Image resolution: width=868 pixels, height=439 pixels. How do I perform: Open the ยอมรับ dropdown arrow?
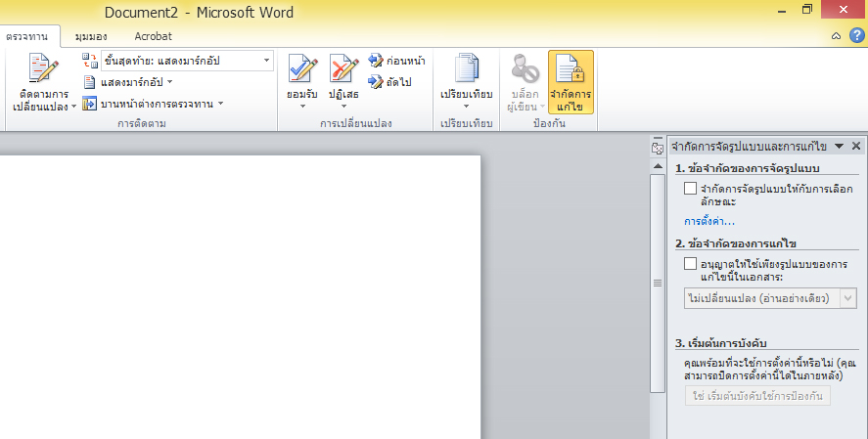302,107
